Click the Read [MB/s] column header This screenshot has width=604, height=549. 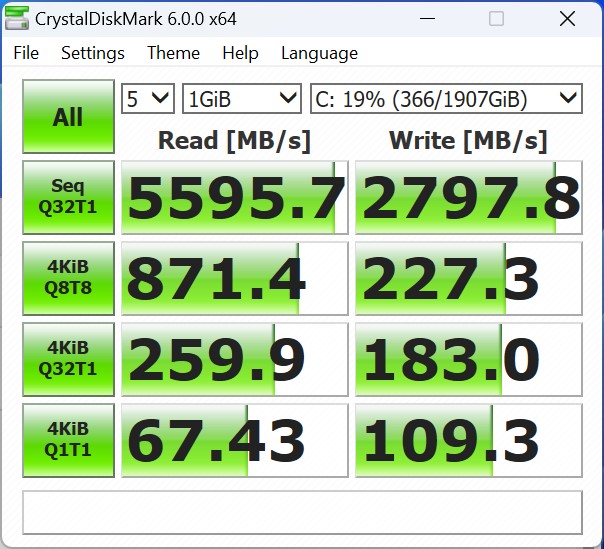click(x=234, y=140)
